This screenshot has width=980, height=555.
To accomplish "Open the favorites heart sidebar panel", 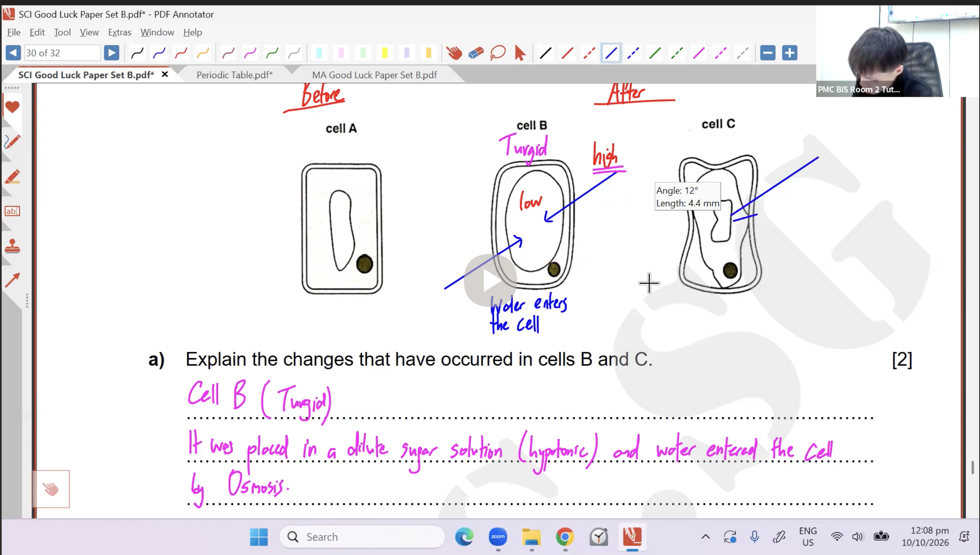I will tap(12, 107).
